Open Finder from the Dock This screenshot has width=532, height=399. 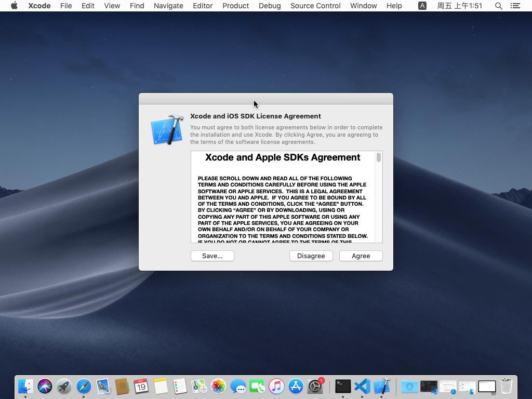pos(25,386)
